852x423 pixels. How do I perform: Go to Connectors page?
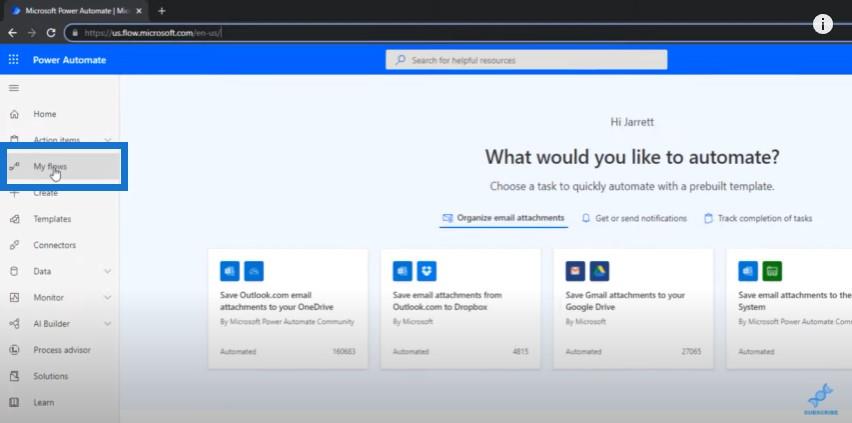click(x=60, y=245)
